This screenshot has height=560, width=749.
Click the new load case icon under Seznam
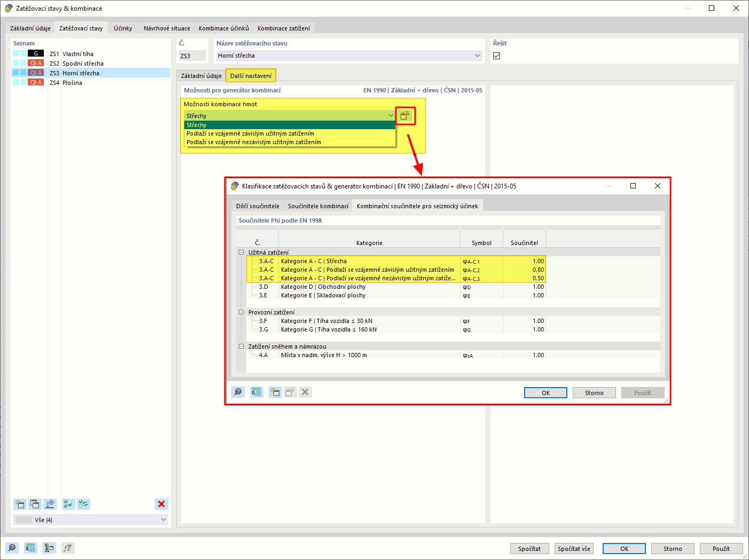point(20,504)
